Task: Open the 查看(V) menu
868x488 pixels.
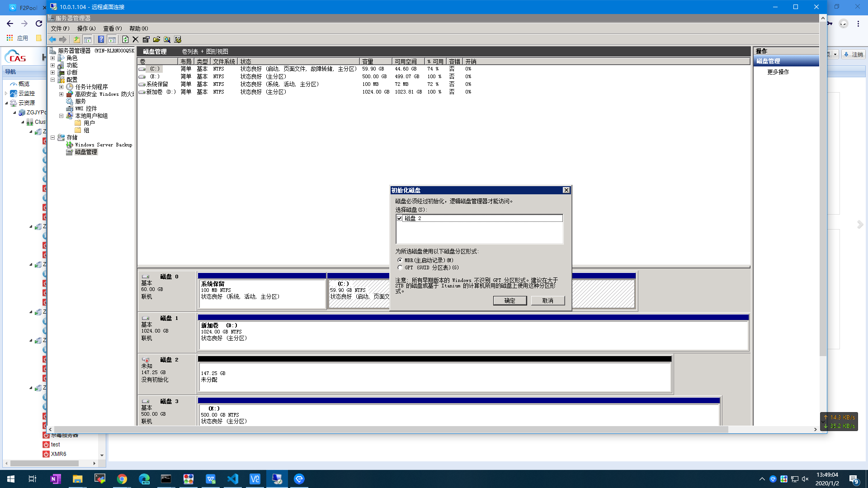Action: click(x=112, y=28)
